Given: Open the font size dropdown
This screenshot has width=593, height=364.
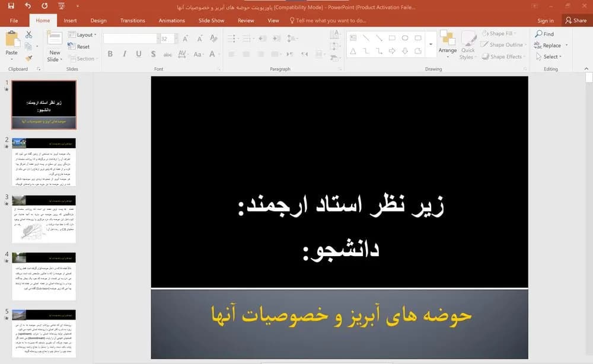Looking at the screenshot, I should 176,39.
